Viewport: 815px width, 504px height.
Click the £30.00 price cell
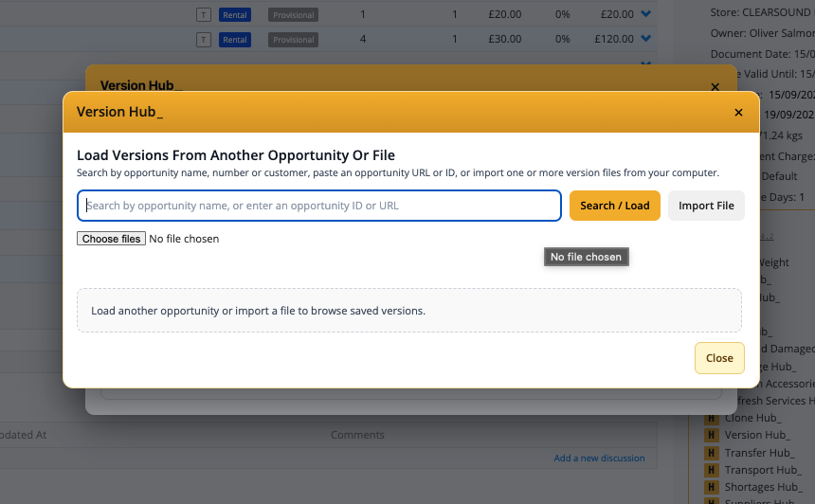click(x=505, y=39)
